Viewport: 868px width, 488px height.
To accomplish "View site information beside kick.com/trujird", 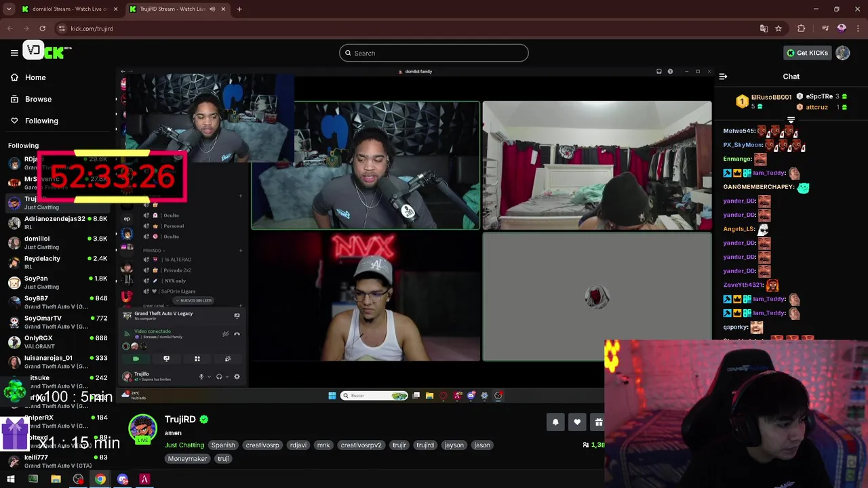I will coord(62,28).
